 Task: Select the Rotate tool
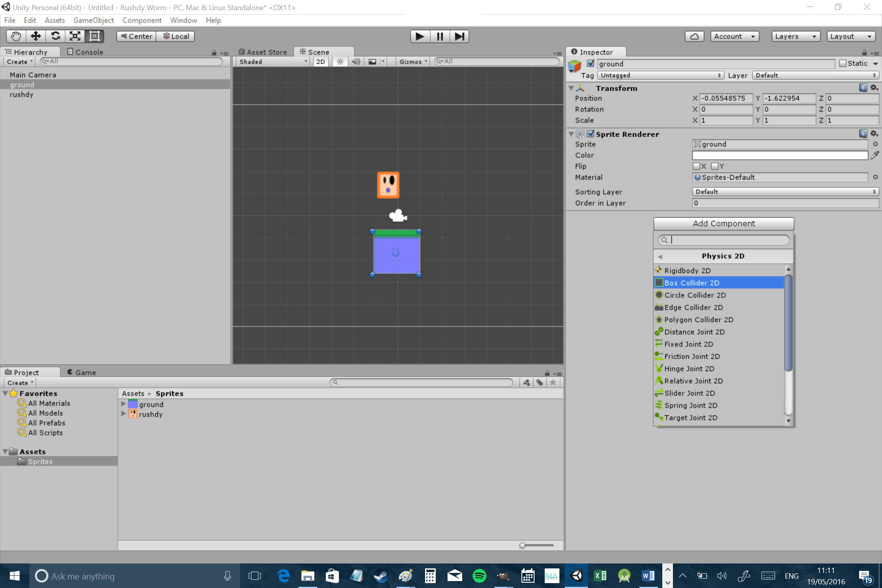click(x=56, y=36)
